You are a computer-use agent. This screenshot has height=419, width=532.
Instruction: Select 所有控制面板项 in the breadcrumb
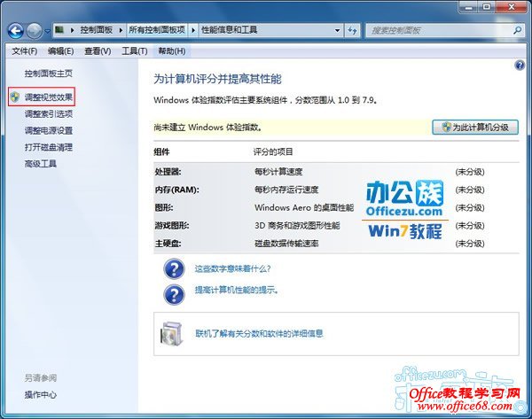[x=157, y=30]
